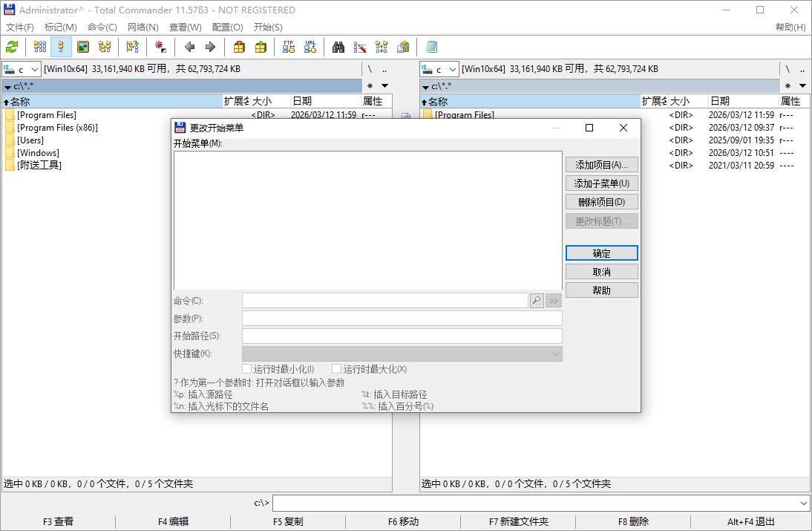Click the binoculars icon to search files

point(338,47)
